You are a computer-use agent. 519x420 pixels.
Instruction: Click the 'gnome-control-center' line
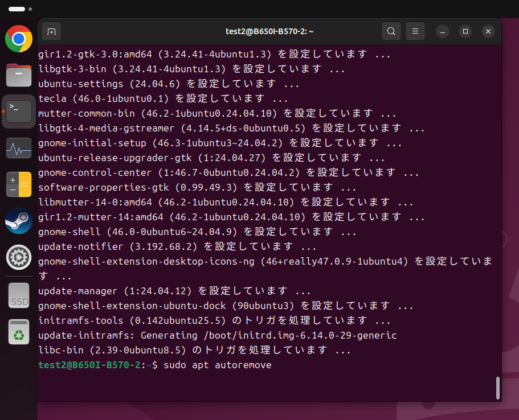tap(228, 172)
